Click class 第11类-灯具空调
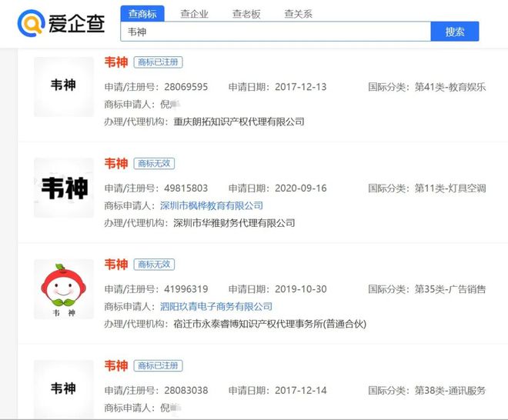The height and width of the screenshot is (420, 508). point(450,188)
